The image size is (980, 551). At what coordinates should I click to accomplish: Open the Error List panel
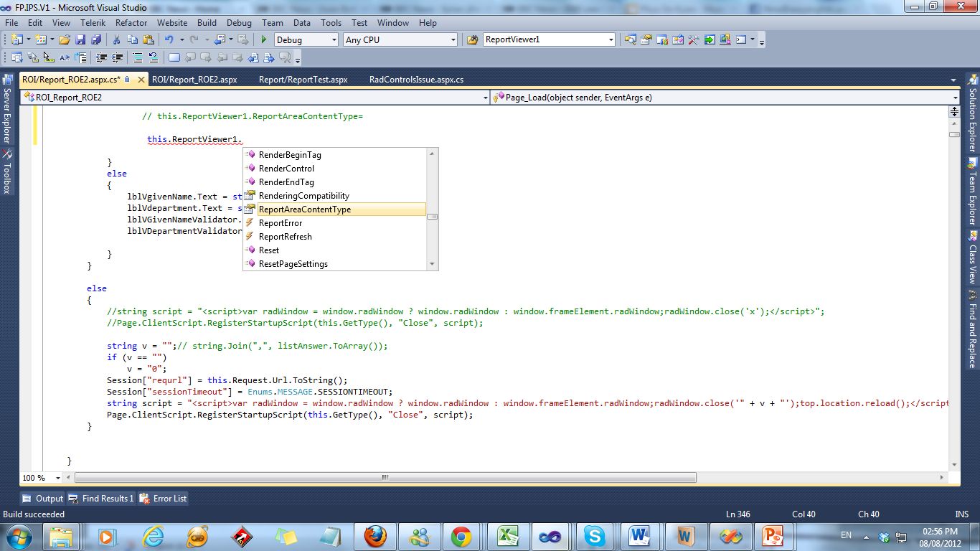tap(163, 499)
